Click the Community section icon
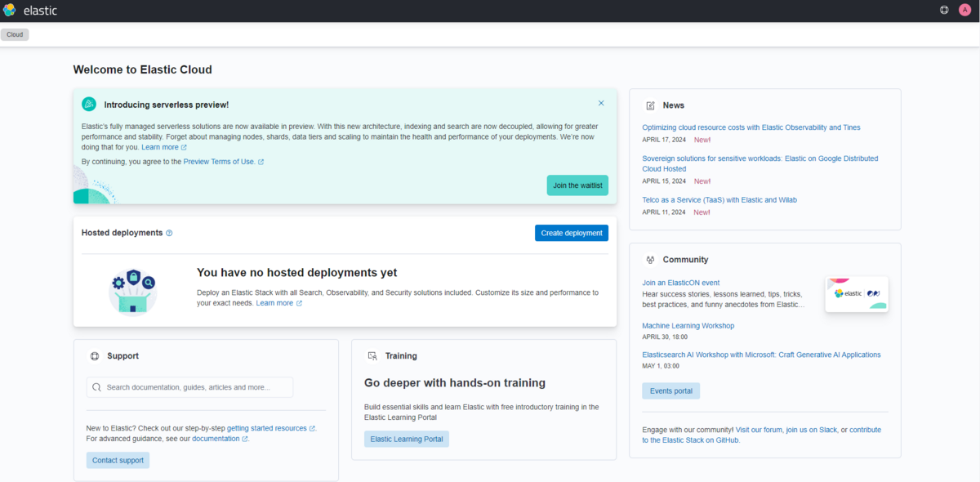 pyautogui.click(x=651, y=260)
